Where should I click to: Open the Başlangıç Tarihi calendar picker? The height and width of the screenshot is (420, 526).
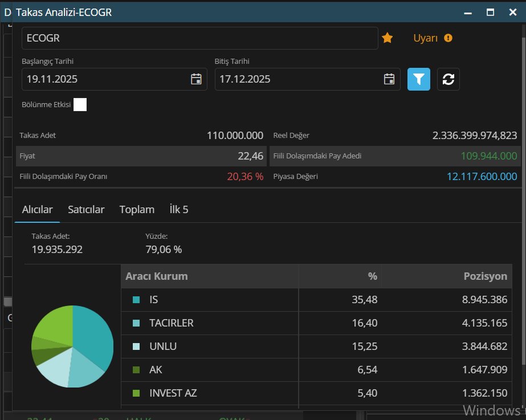pos(196,79)
